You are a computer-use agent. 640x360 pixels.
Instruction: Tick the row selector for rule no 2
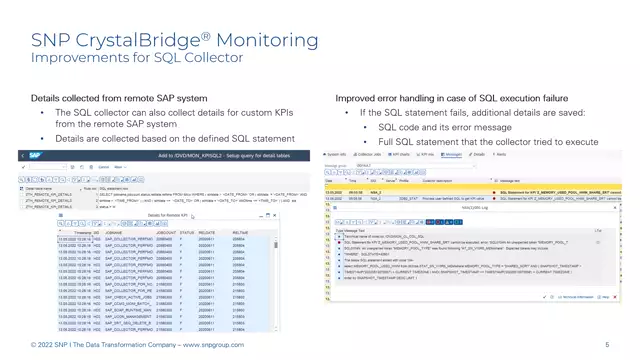(22, 201)
